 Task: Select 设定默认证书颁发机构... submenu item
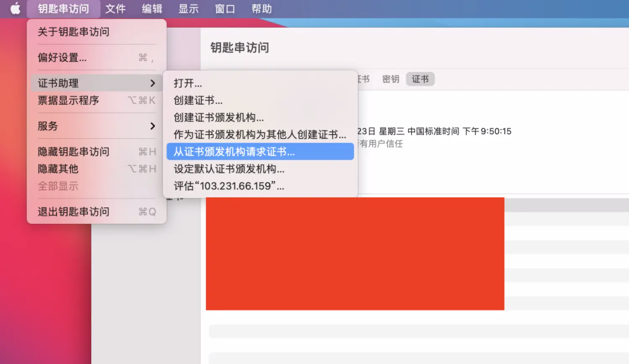[x=260, y=169]
